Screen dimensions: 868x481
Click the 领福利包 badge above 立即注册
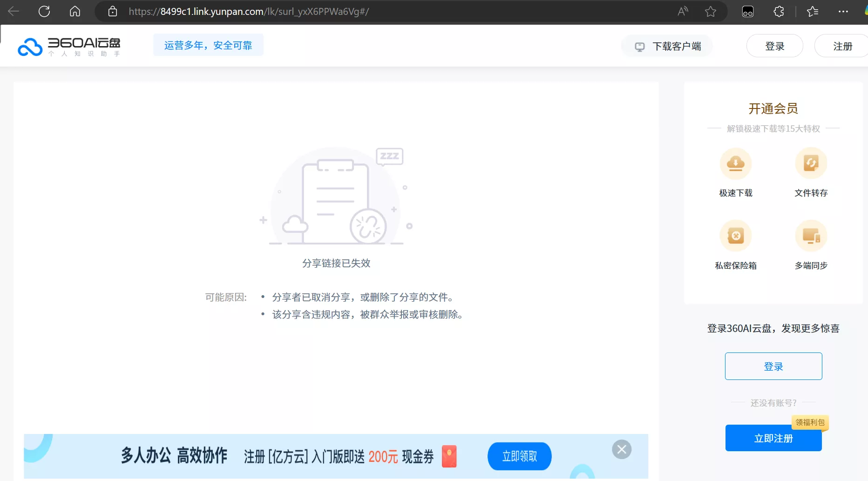click(809, 422)
